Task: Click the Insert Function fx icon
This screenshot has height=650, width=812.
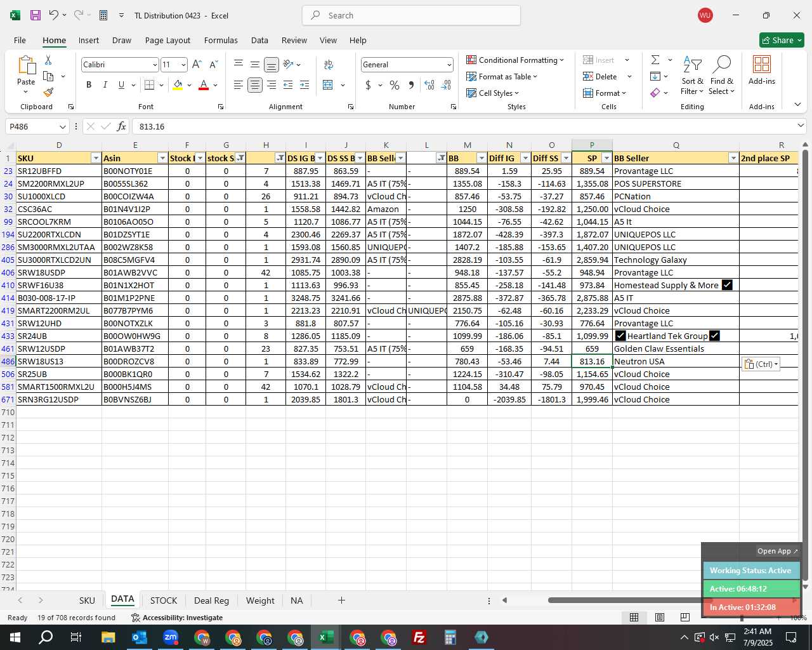Action: (x=122, y=126)
